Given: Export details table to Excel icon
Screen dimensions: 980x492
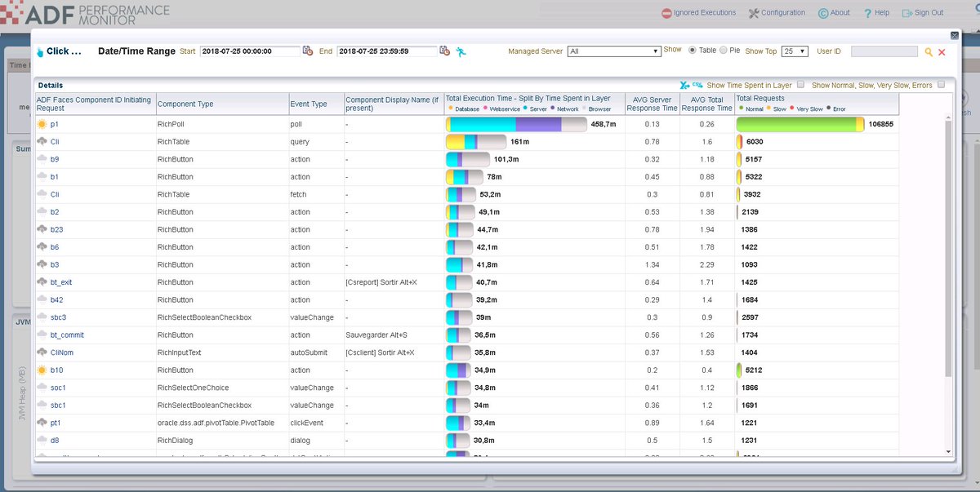Looking at the screenshot, I should pyautogui.click(x=684, y=85).
